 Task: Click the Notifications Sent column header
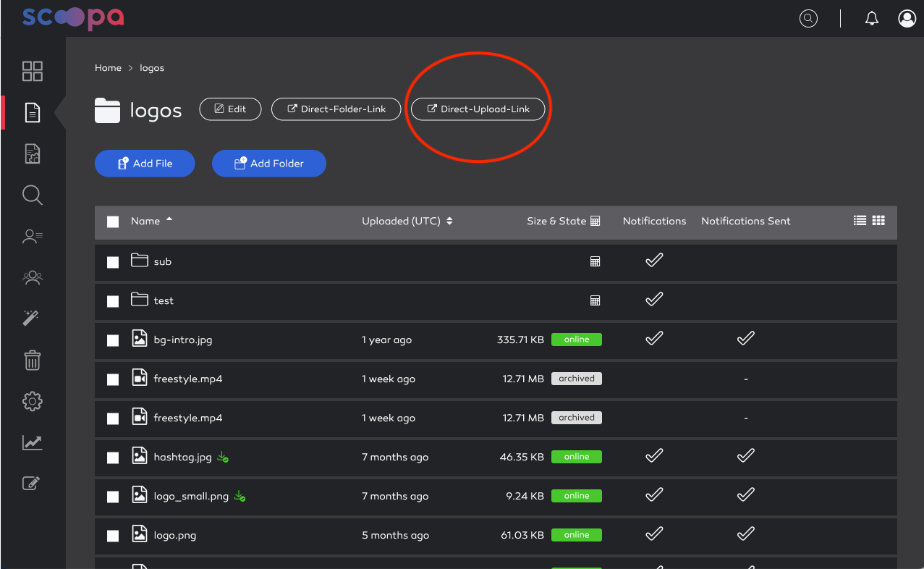(746, 221)
